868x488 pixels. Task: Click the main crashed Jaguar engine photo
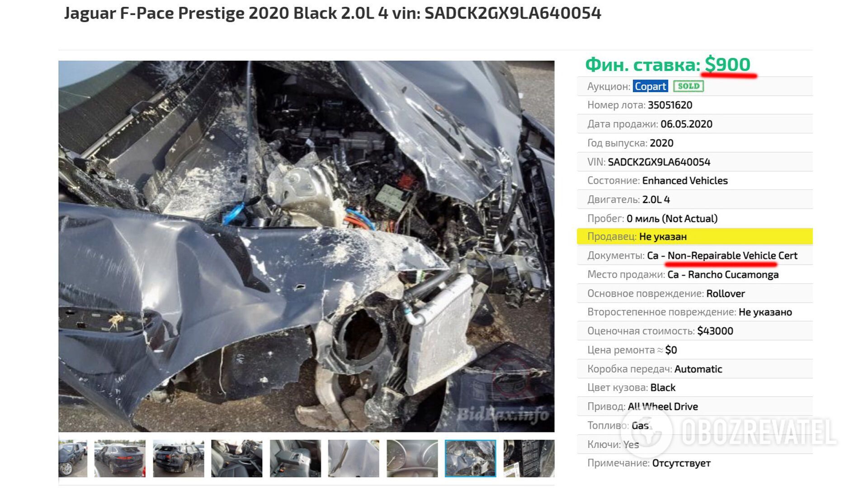(307, 246)
